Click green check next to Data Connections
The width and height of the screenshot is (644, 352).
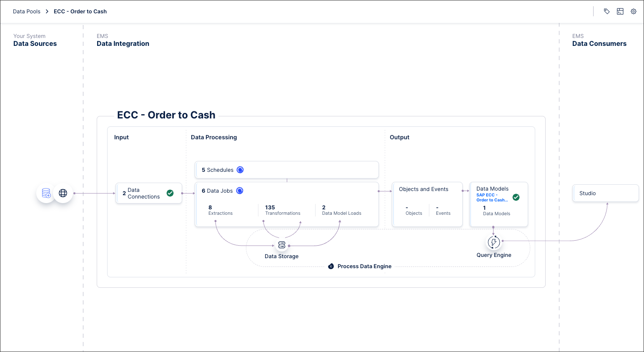[170, 193]
